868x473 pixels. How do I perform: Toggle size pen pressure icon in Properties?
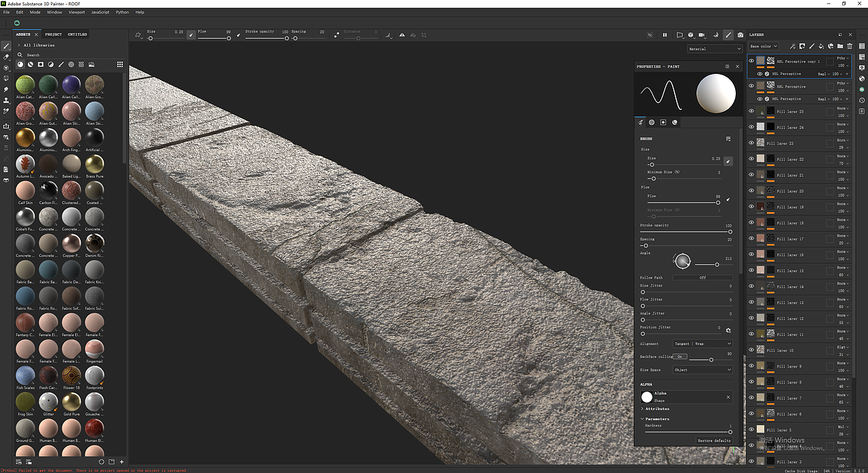tap(728, 161)
